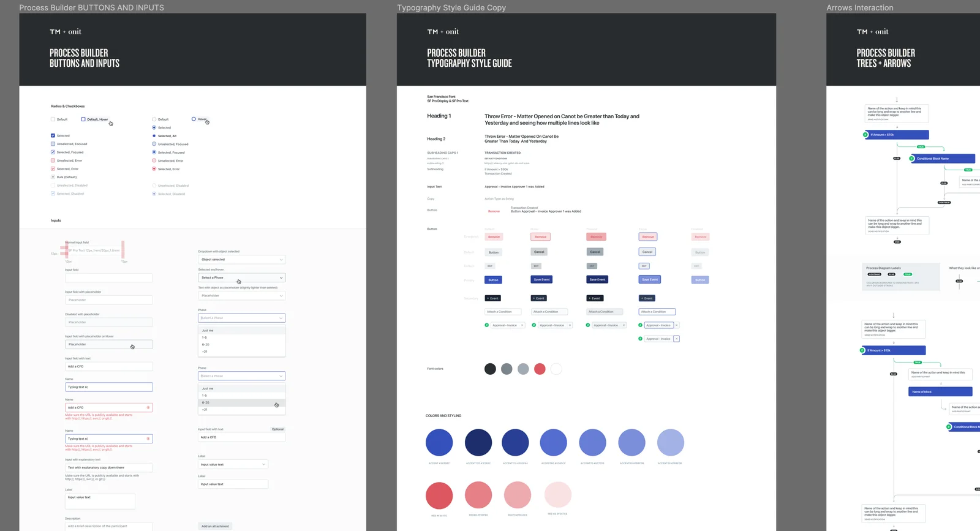Select the 'Process Builder BUTTONS AND INPUTS' frame title
The width and height of the screenshot is (980, 531).
[91, 8]
